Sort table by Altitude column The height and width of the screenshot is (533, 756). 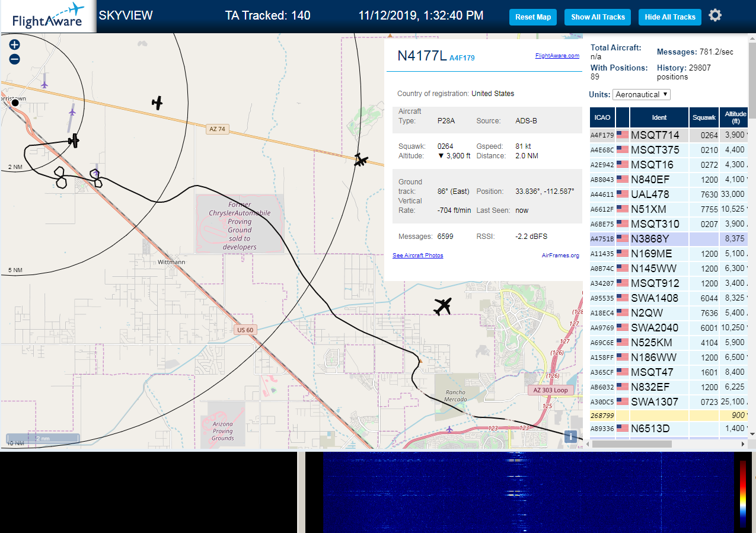pyautogui.click(x=734, y=117)
